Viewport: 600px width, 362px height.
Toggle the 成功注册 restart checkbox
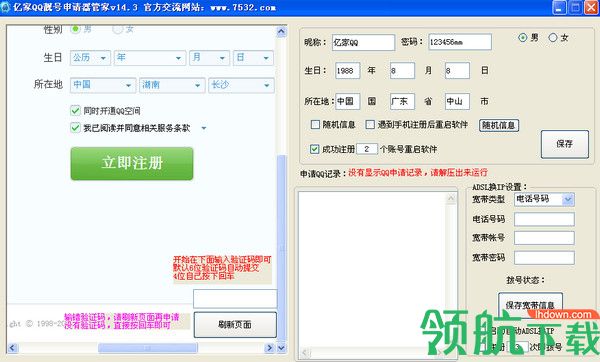coord(314,149)
